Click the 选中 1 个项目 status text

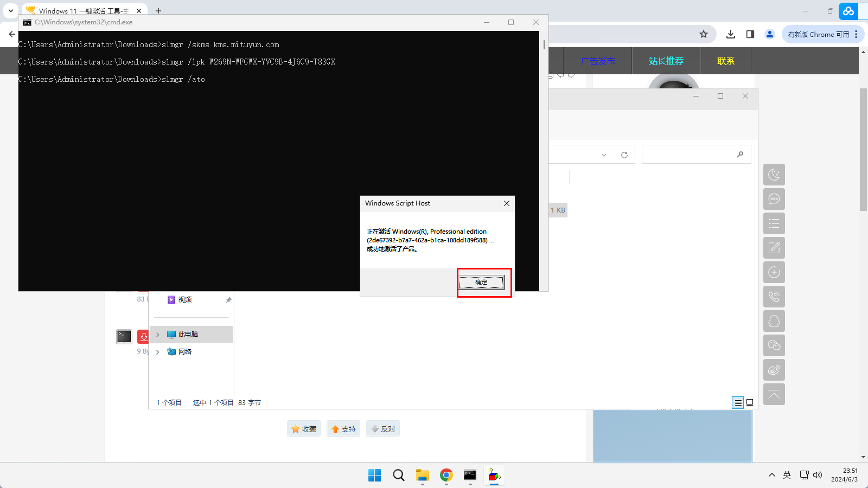(213, 402)
